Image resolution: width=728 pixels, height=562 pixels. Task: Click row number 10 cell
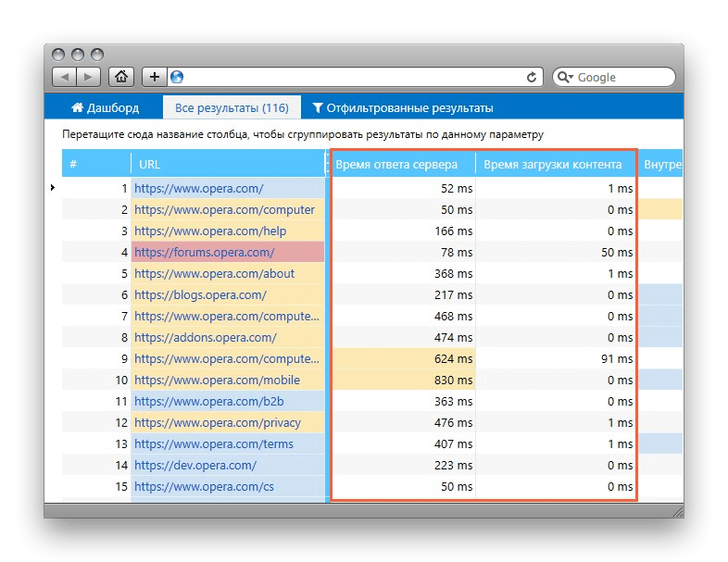point(96,381)
